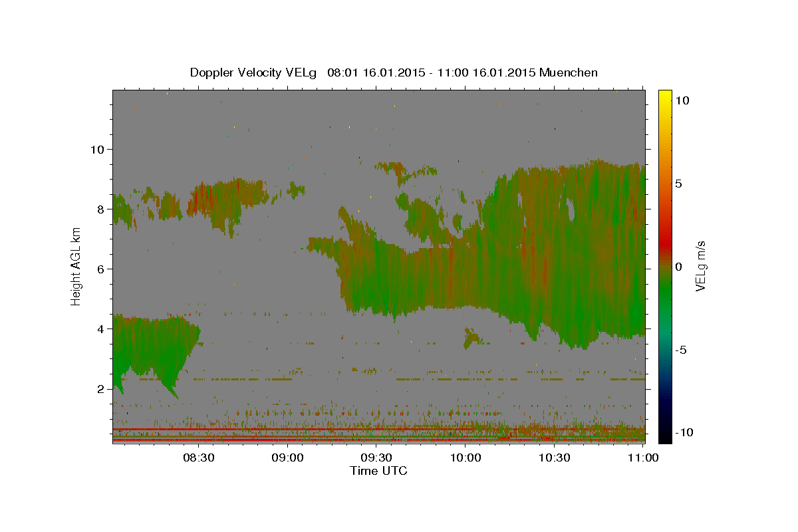Click 'Muenchen' in the plot title
This screenshot has width=798, height=532.
569,72
